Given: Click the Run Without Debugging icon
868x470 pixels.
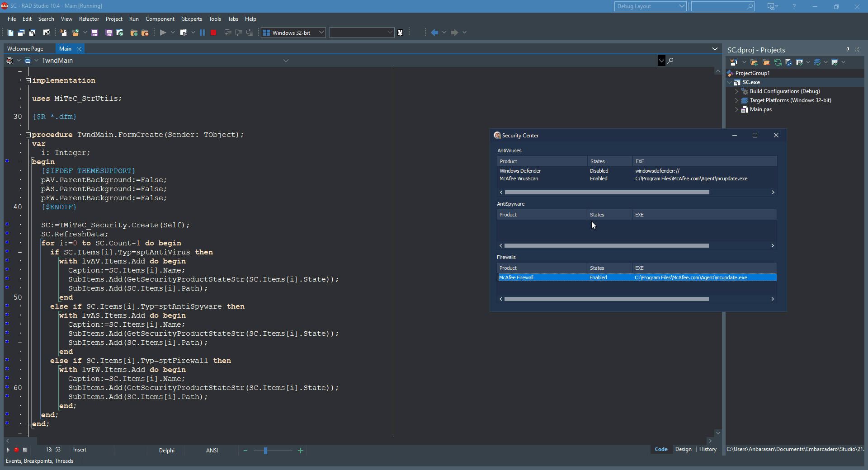Looking at the screenshot, I should tap(183, 33).
